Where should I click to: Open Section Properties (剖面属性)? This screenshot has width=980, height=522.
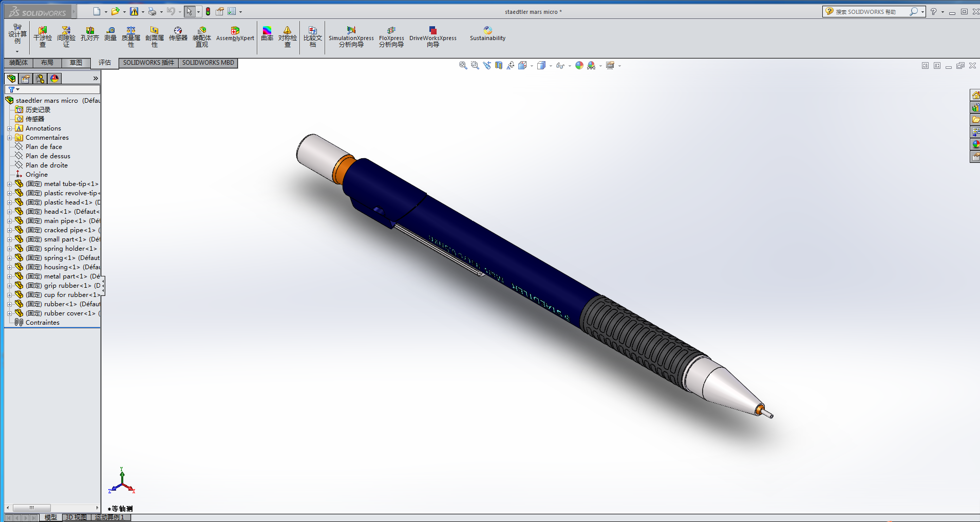(155, 37)
